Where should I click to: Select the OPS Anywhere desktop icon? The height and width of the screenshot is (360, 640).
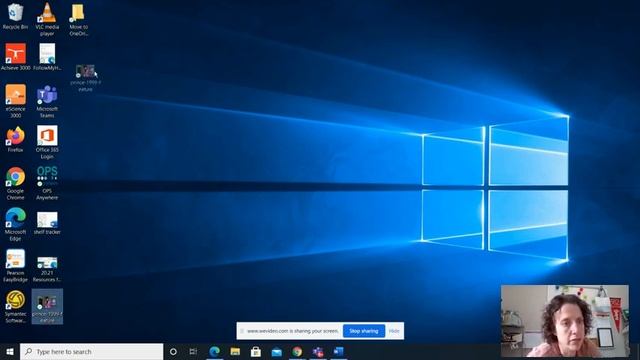47,183
